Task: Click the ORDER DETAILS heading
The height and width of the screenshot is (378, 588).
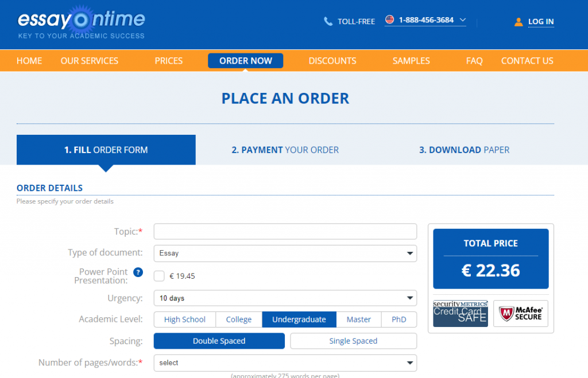Action: tap(49, 188)
